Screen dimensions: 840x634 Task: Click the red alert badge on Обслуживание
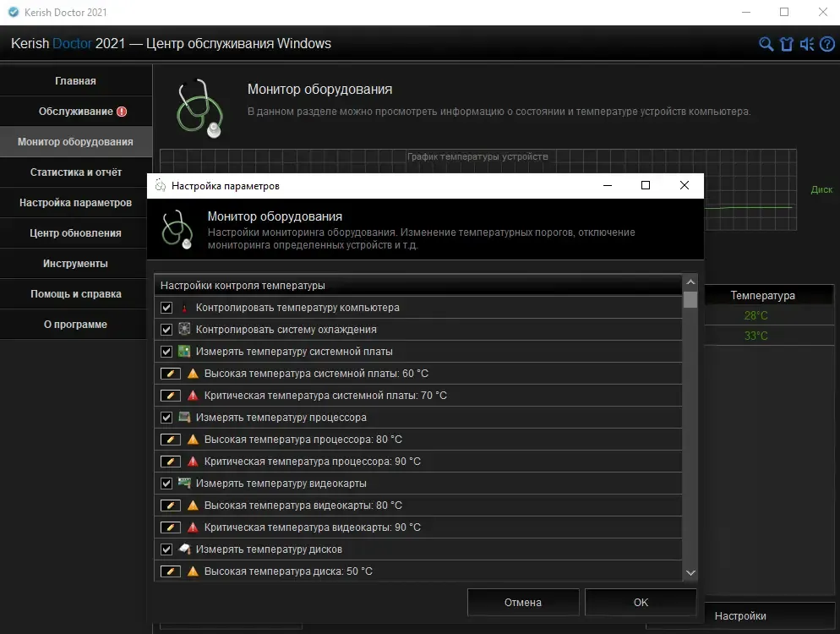(122, 112)
